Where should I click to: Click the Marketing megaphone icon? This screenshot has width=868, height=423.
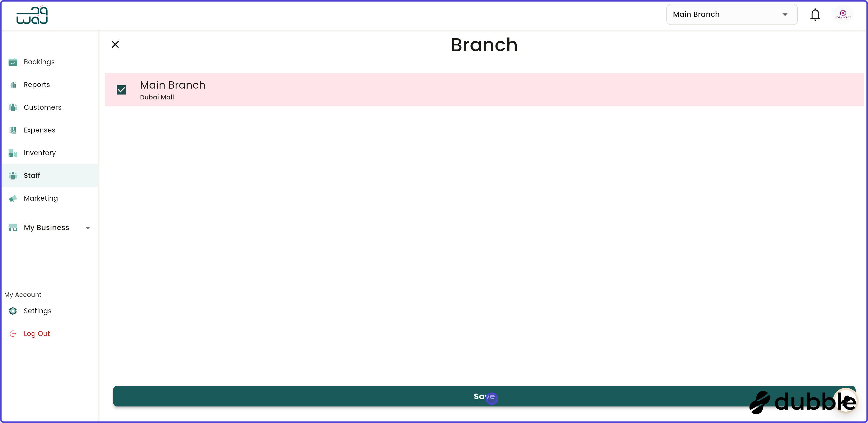(13, 198)
